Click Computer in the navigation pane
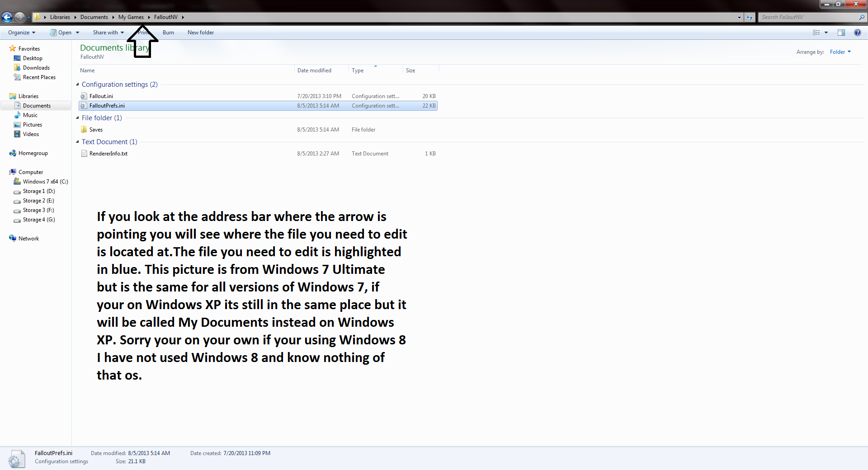Viewport: 868px width, 470px height. [x=31, y=172]
